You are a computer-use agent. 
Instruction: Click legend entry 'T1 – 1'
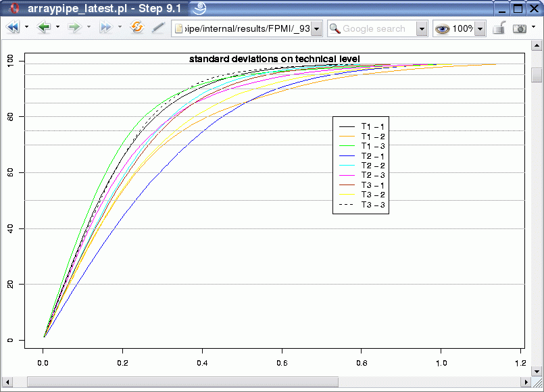coord(373,126)
